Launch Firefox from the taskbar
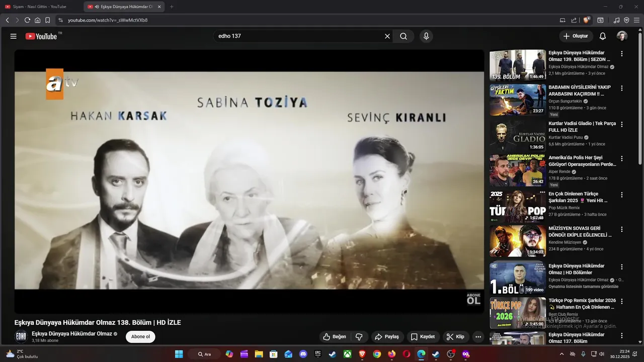This screenshot has width=644, height=362. coord(391,354)
